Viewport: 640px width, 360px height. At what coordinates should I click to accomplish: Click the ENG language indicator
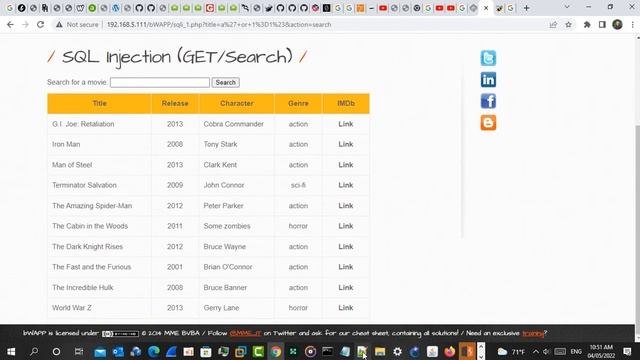click(576, 351)
